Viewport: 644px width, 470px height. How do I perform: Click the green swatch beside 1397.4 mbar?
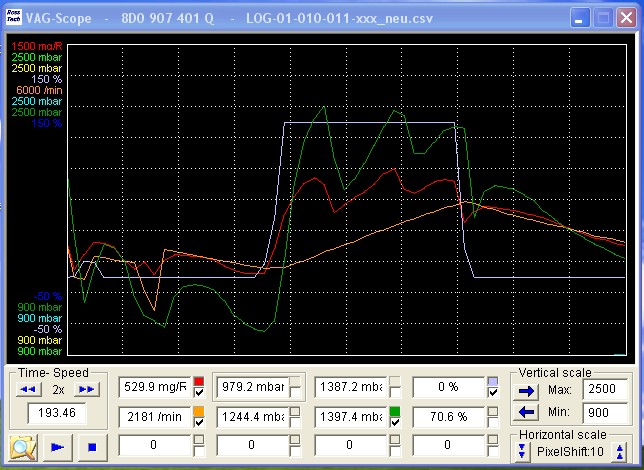point(395,412)
